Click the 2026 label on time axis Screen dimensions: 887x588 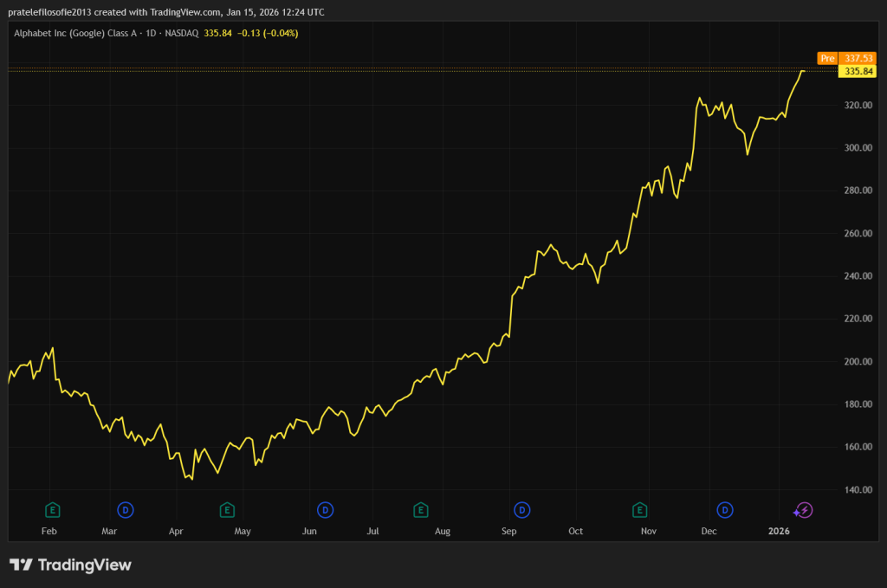779,531
